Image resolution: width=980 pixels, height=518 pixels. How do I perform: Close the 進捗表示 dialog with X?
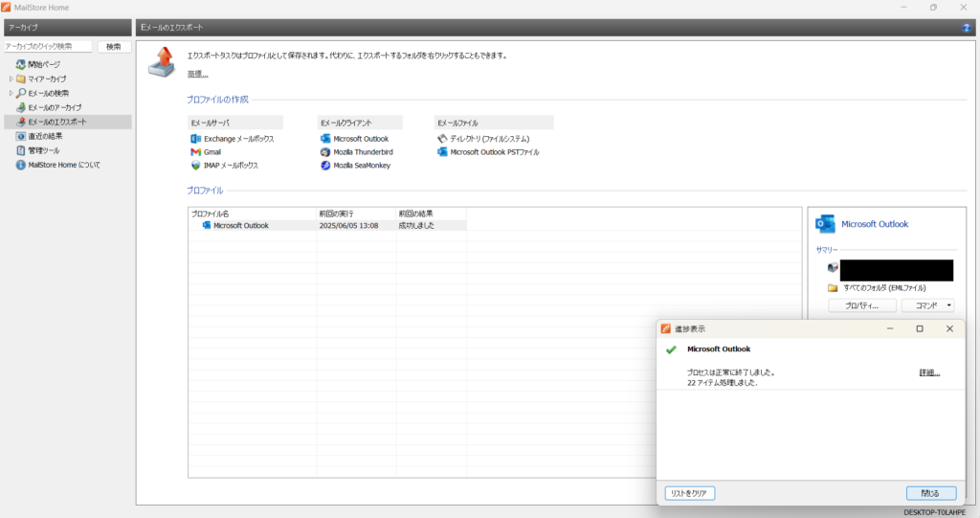(x=949, y=329)
